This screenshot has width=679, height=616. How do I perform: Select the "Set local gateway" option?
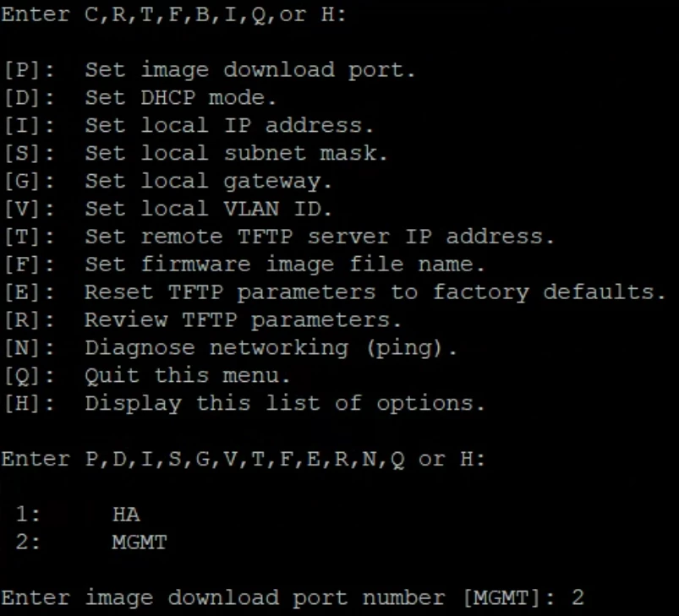tap(208, 181)
